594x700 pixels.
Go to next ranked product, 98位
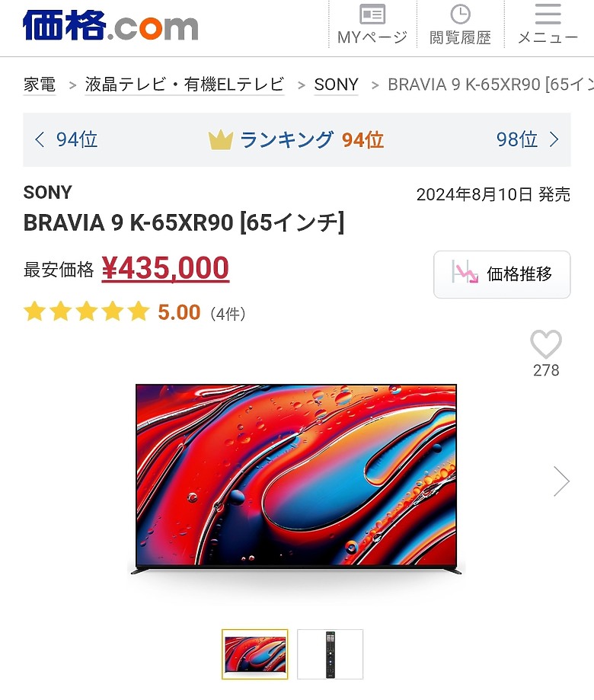528,140
